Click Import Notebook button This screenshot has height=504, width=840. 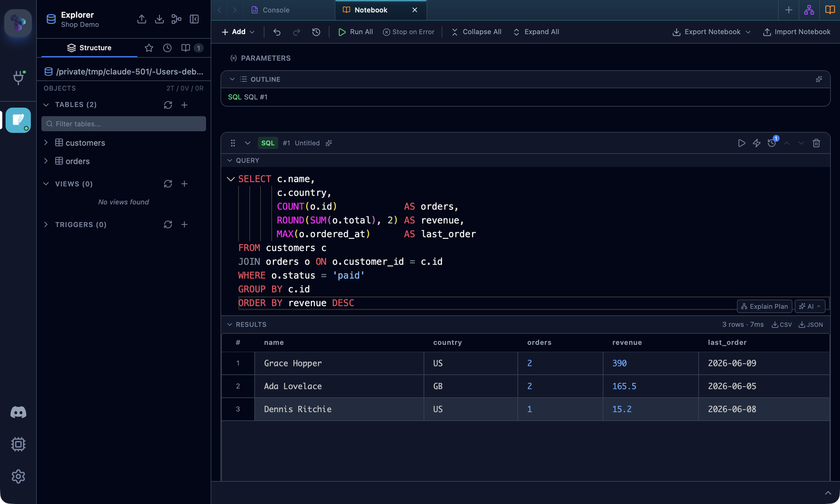coord(796,32)
